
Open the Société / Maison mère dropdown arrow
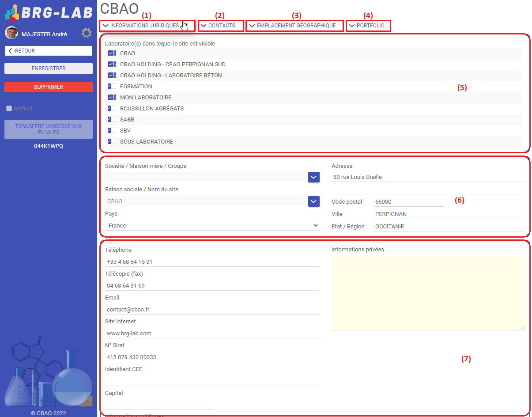click(x=313, y=177)
